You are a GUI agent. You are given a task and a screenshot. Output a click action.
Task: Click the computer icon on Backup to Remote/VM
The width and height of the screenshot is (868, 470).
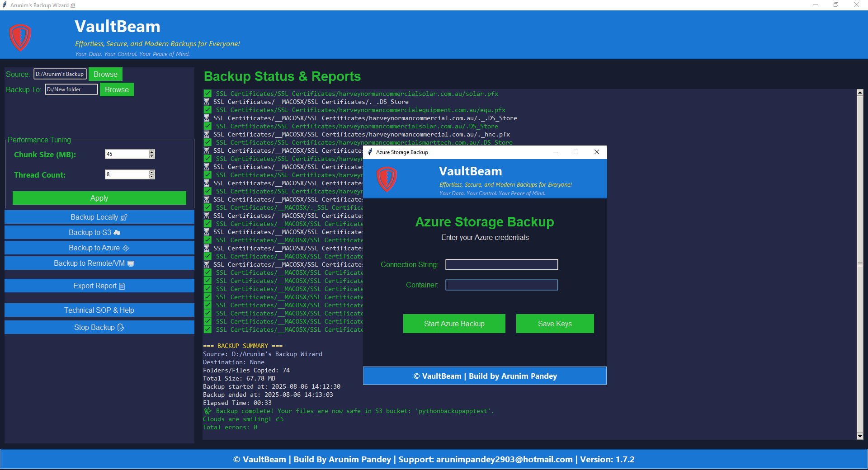click(x=130, y=263)
